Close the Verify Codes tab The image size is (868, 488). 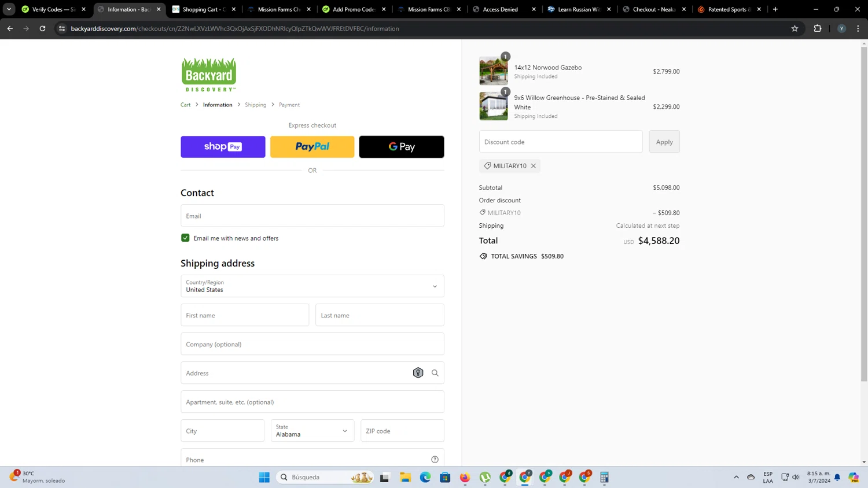(x=84, y=9)
